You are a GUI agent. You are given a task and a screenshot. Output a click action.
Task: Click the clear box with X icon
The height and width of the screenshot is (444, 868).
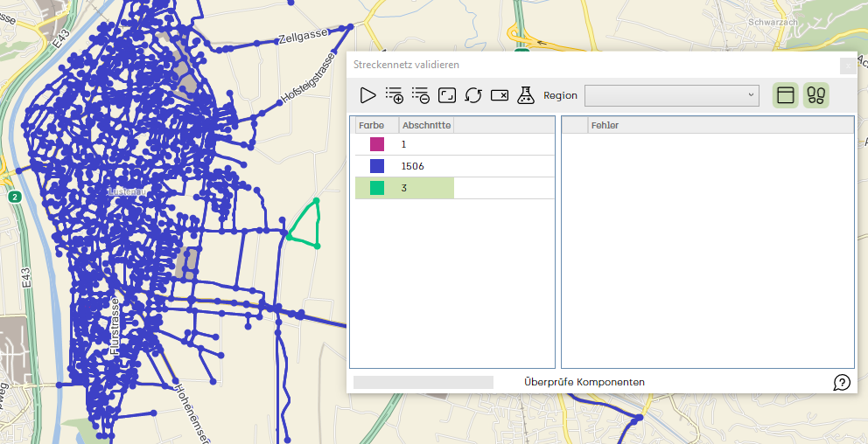click(500, 95)
